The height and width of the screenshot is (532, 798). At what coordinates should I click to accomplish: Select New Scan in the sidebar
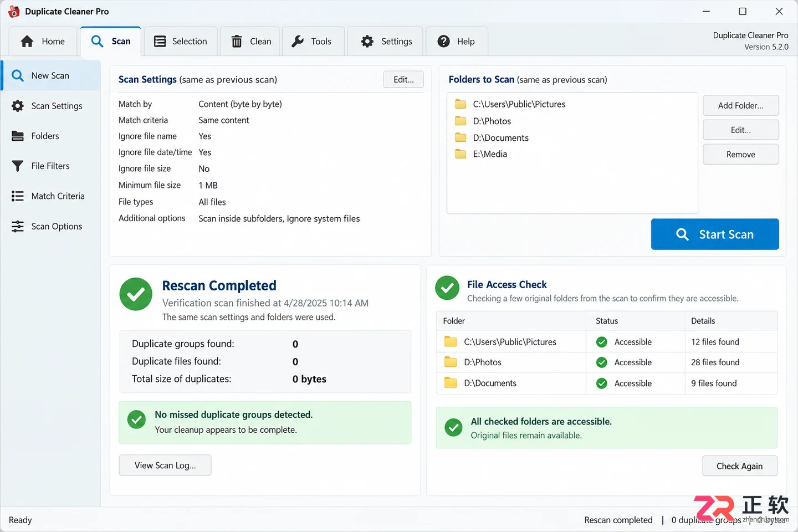pyautogui.click(x=51, y=75)
